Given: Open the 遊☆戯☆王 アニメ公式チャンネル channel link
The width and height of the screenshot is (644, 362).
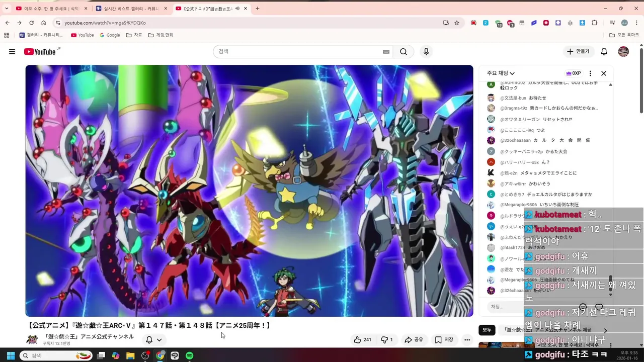Looking at the screenshot, I should pos(89,336).
